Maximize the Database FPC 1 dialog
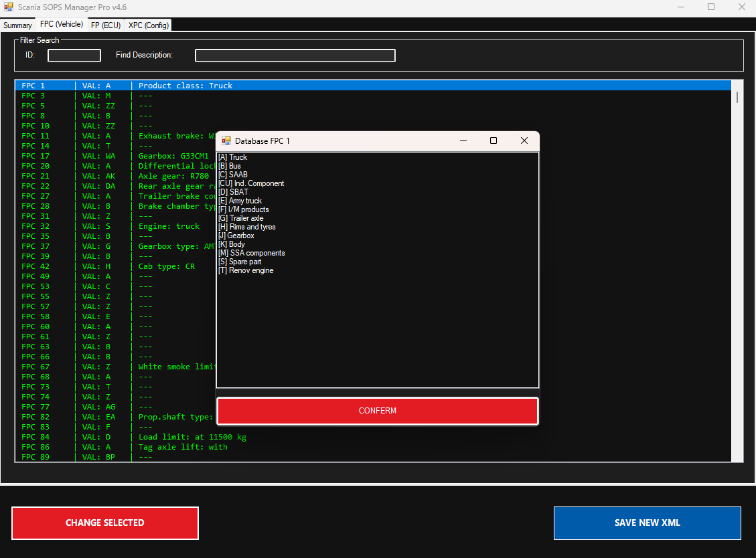 (x=494, y=141)
